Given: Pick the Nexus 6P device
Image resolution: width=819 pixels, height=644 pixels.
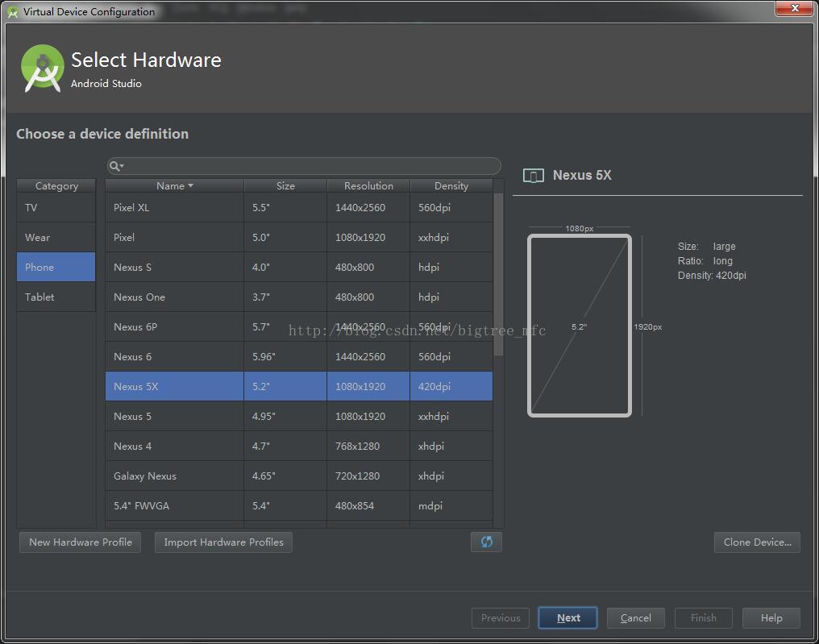Looking at the screenshot, I should point(299,326).
